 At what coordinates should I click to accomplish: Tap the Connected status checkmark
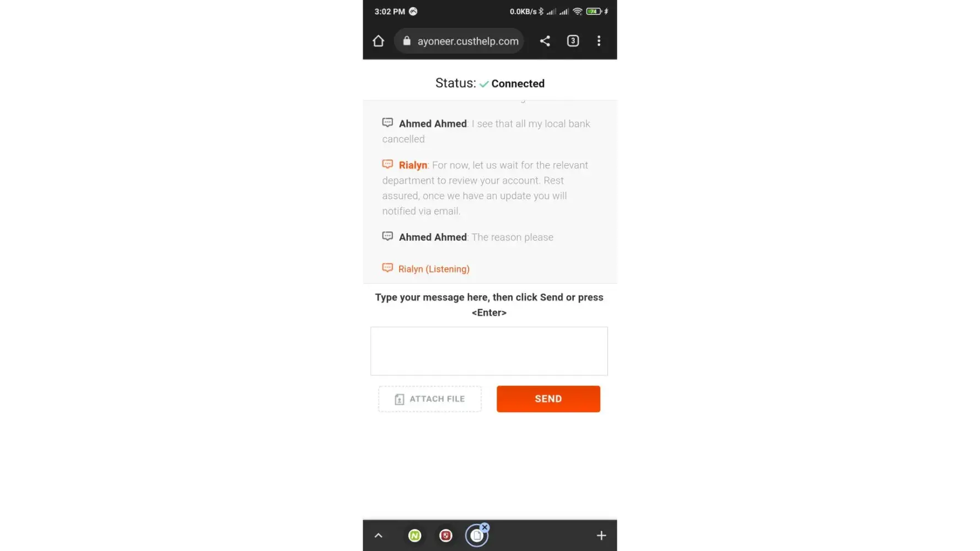click(x=484, y=84)
